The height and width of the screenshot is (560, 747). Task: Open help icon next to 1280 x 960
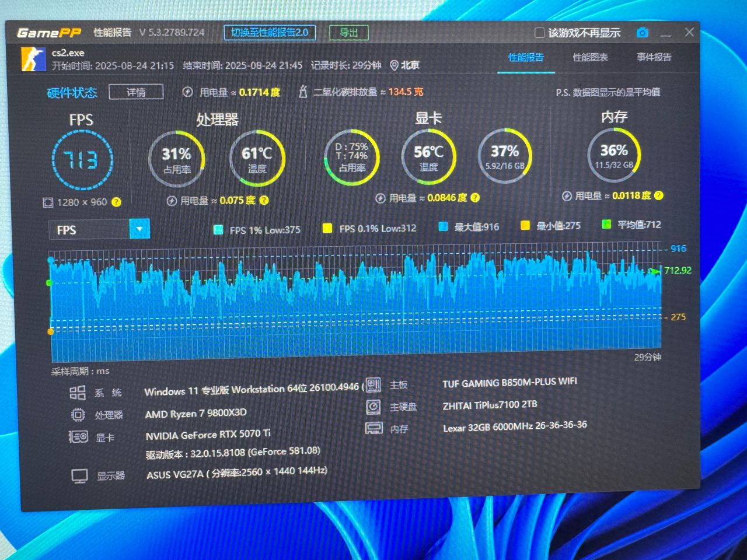click(116, 202)
